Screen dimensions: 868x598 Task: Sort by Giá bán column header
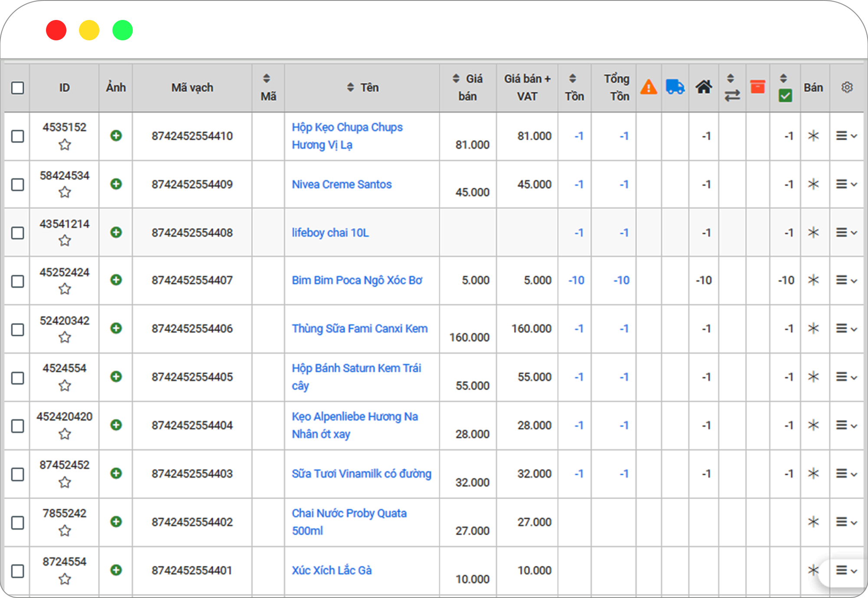point(467,87)
